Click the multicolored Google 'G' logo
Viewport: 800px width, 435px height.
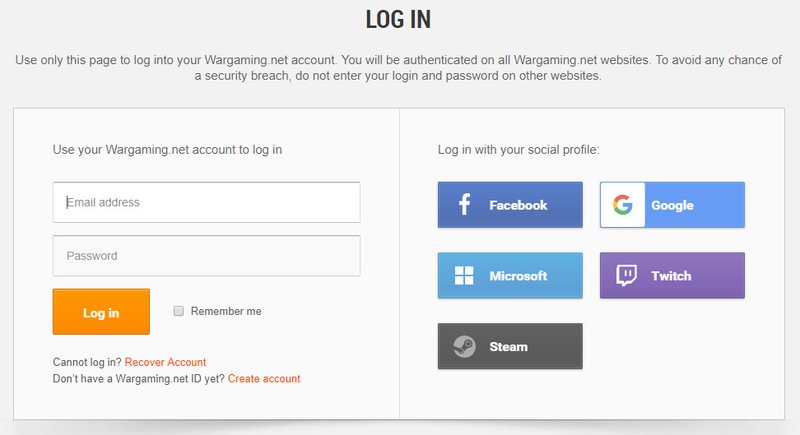[622, 204]
